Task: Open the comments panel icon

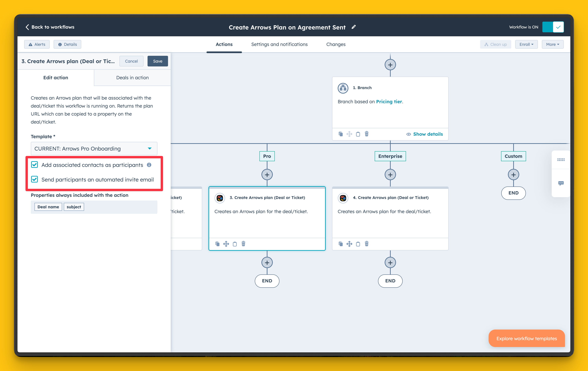Action: pos(561,183)
